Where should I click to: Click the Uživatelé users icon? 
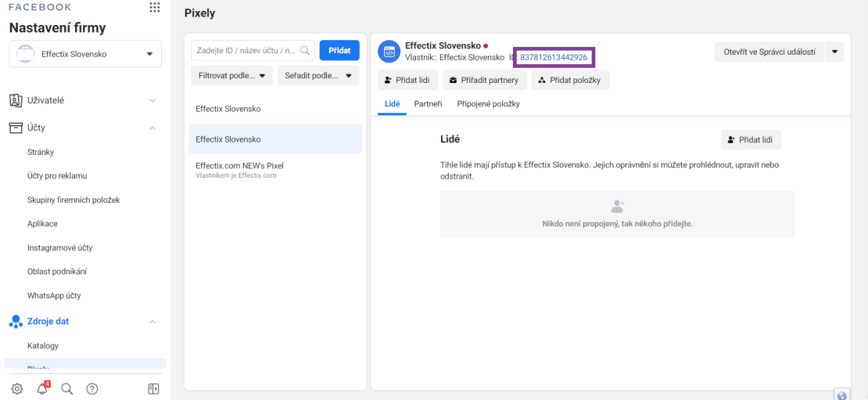click(16, 100)
